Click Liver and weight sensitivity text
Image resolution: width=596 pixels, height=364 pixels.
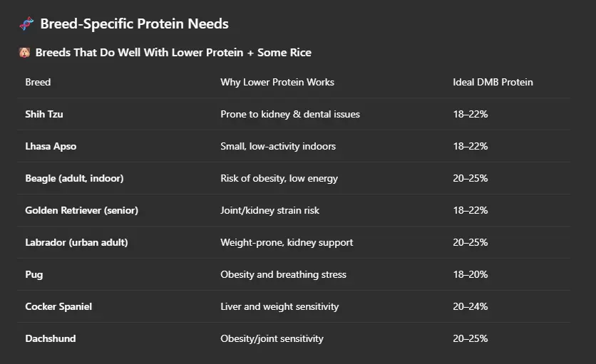pos(279,306)
